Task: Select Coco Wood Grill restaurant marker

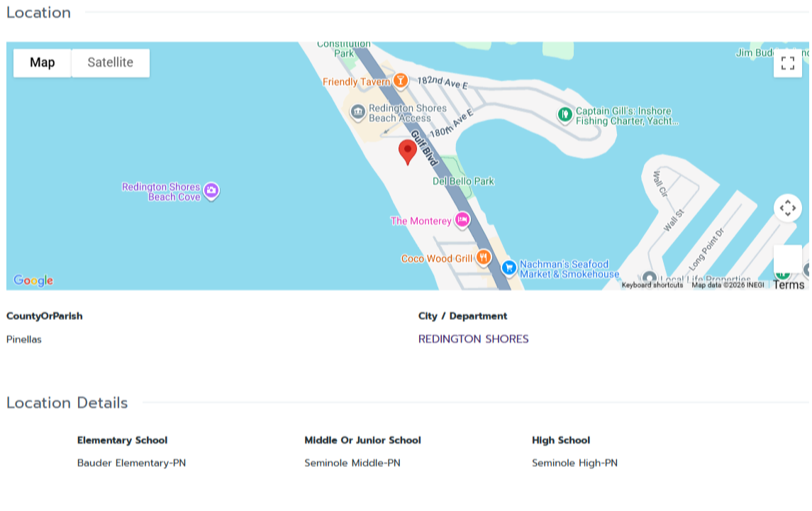Action: pyautogui.click(x=483, y=257)
